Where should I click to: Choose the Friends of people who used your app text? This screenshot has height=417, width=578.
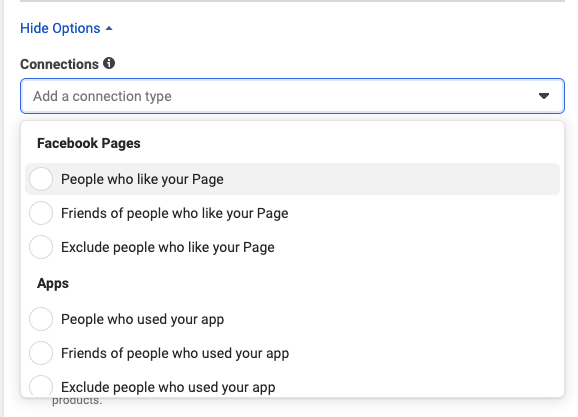tap(175, 353)
